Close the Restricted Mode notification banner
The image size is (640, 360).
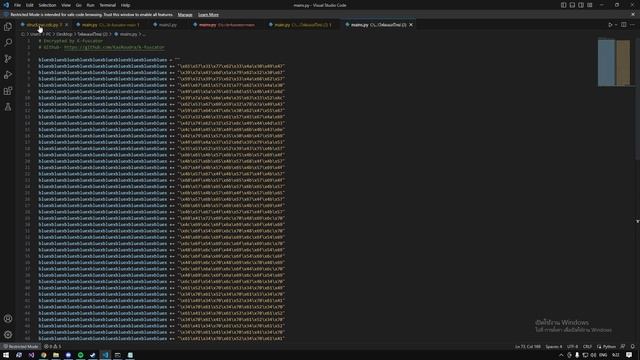point(633,14)
